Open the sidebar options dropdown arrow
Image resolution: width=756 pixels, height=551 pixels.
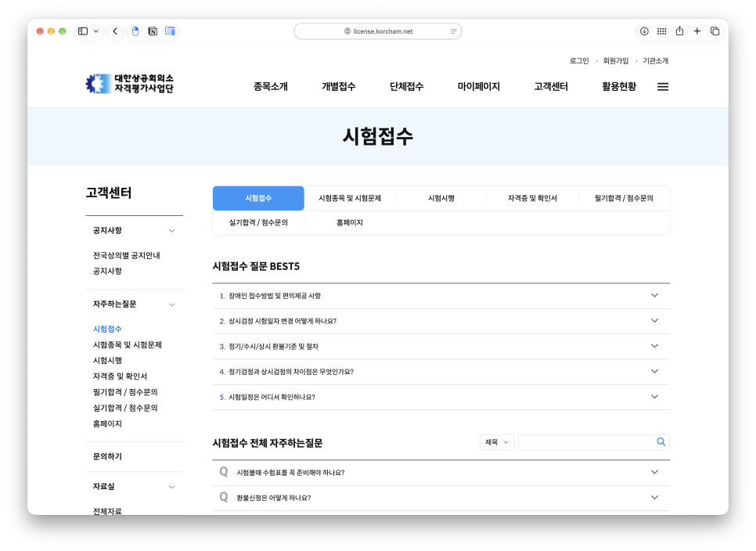pyautogui.click(x=96, y=31)
